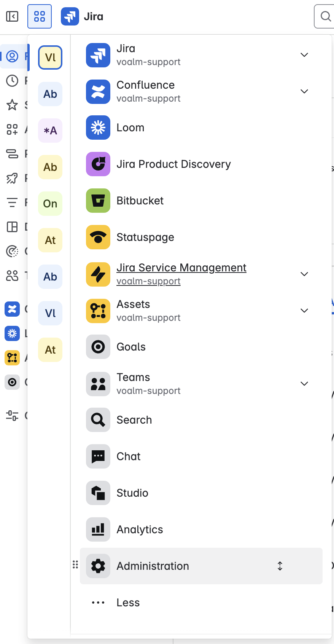Expand the Assets sites chevron
The height and width of the screenshot is (644, 334).
(x=304, y=311)
